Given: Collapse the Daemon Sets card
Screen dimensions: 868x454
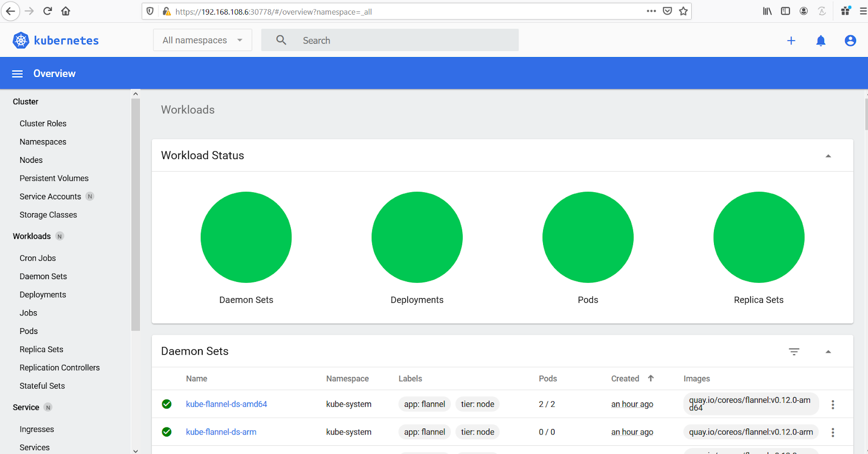Looking at the screenshot, I should pos(828,352).
